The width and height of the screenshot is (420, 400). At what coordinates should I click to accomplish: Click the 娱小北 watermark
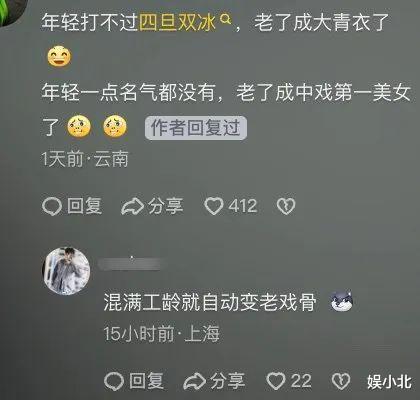389,382
